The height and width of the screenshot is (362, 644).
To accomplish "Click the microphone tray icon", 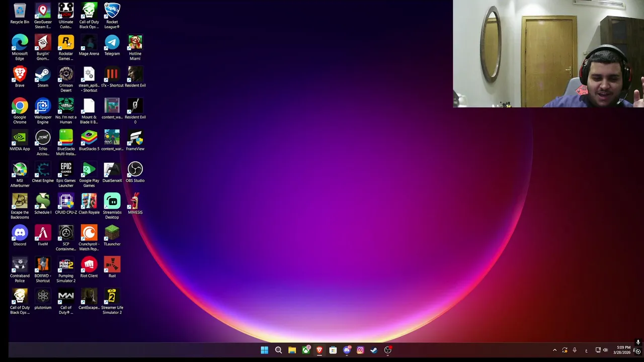I will click(x=575, y=350).
